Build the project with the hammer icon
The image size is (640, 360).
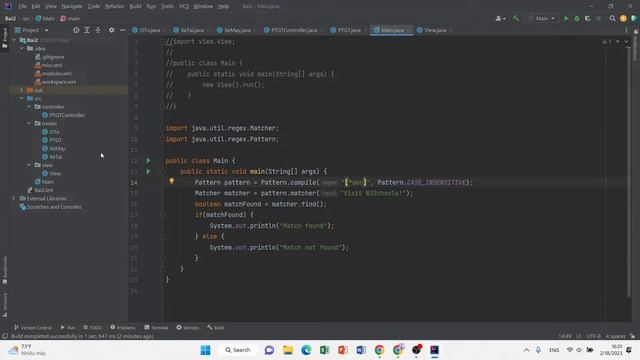(x=516, y=18)
